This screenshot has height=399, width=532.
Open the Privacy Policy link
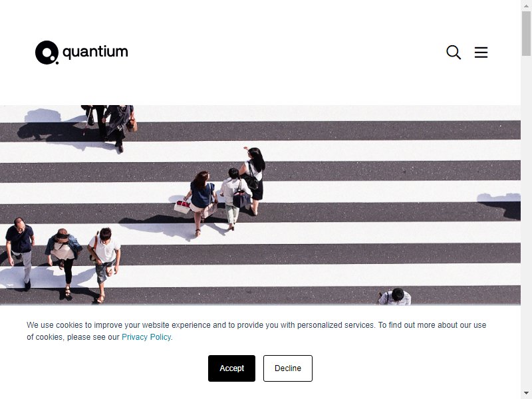tap(146, 337)
